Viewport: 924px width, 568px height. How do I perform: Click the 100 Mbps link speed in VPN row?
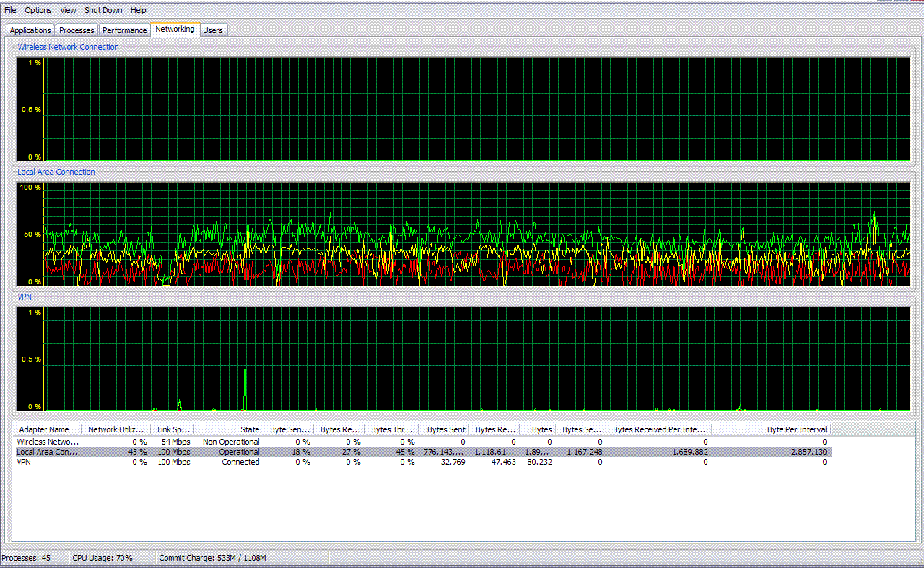174,462
